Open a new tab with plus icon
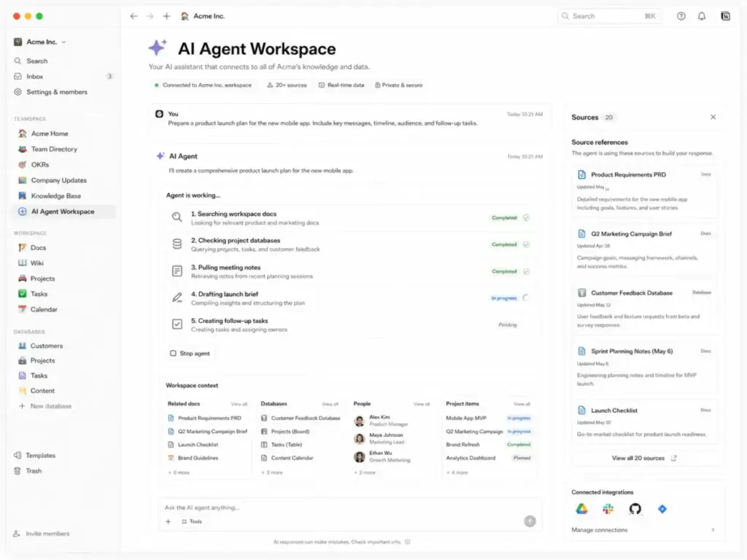 (166, 16)
